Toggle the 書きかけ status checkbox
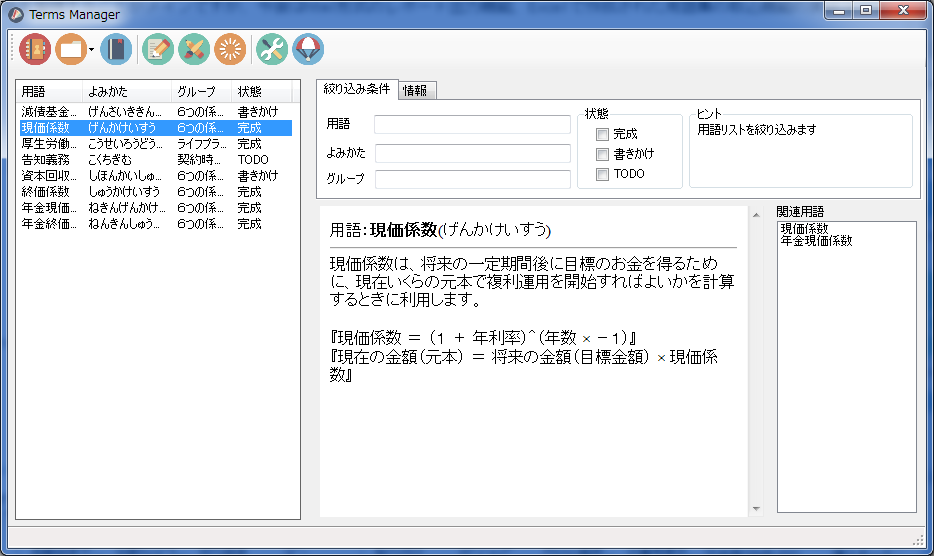This screenshot has width=934, height=556. [602, 154]
